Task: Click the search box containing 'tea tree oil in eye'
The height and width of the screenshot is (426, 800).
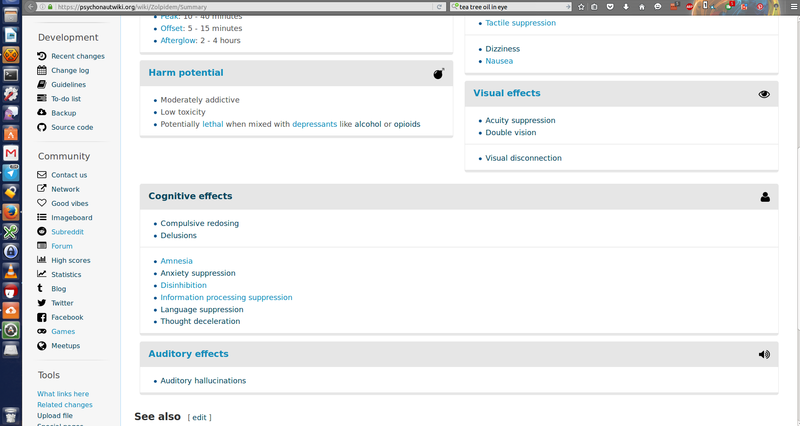Action: click(512, 7)
